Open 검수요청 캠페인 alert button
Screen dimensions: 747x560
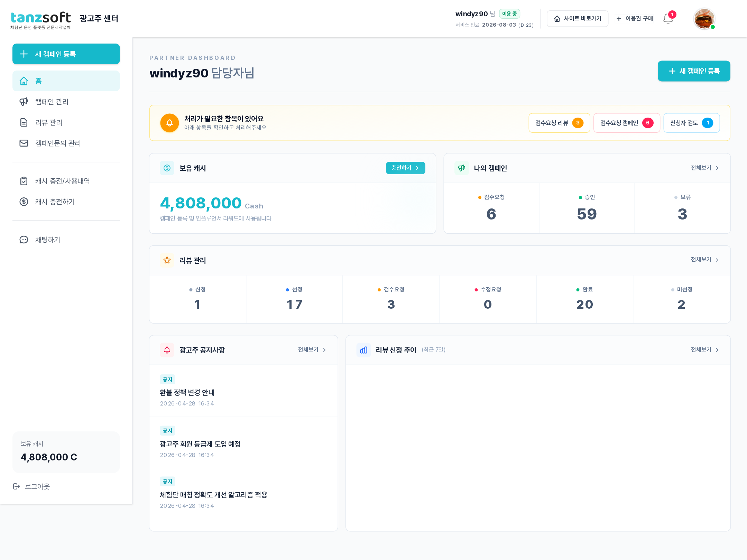pyautogui.click(x=627, y=123)
